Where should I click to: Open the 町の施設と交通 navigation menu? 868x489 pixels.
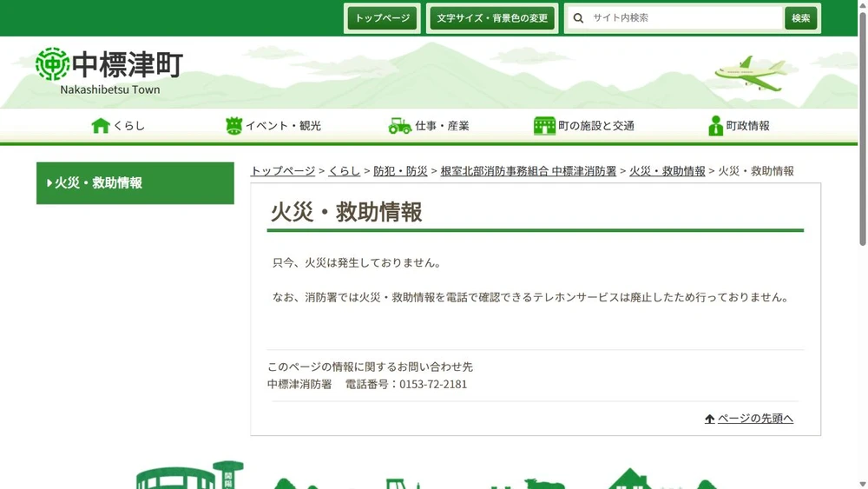pos(584,126)
